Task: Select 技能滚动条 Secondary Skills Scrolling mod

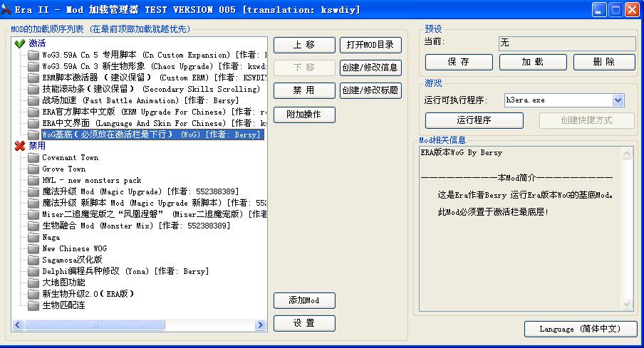Action: point(151,89)
